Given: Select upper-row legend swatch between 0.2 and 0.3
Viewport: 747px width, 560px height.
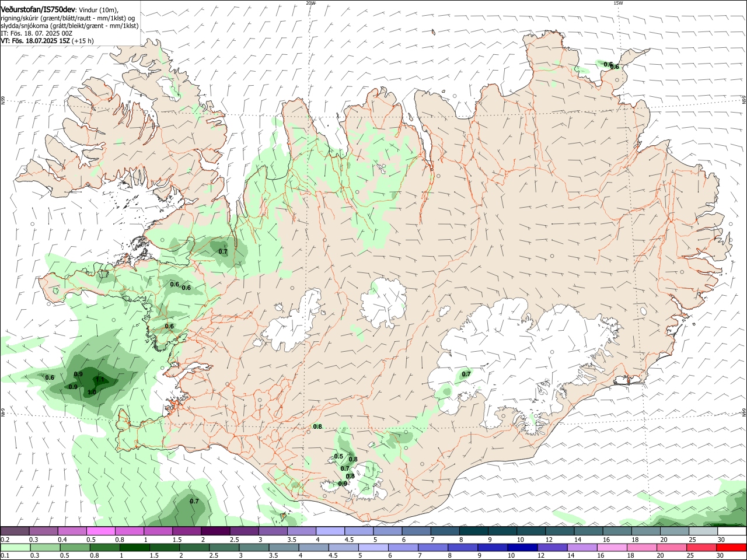Looking at the screenshot, I should coord(15,531).
